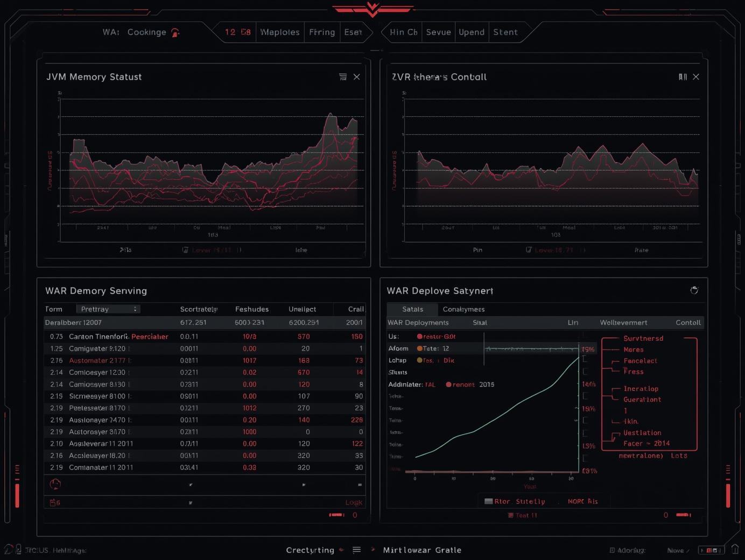Toggle the Lover checkbox under JVM Memory chart
This screenshot has width=745, height=560.
tap(185, 250)
